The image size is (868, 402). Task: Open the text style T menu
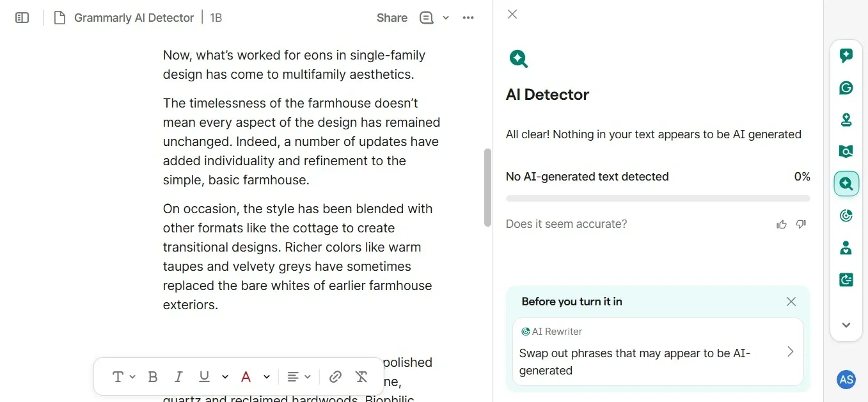tap(123, 376)
